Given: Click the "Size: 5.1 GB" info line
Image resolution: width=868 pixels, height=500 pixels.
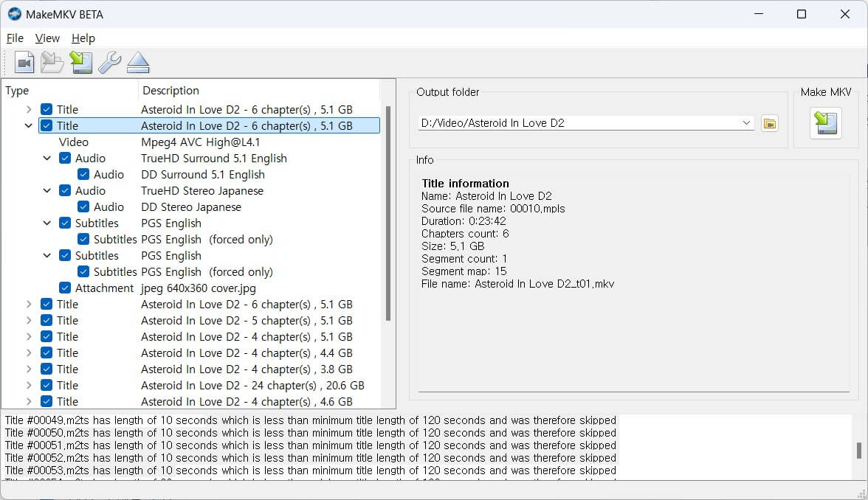Looking at the screenshot, I should coord(453,246).
